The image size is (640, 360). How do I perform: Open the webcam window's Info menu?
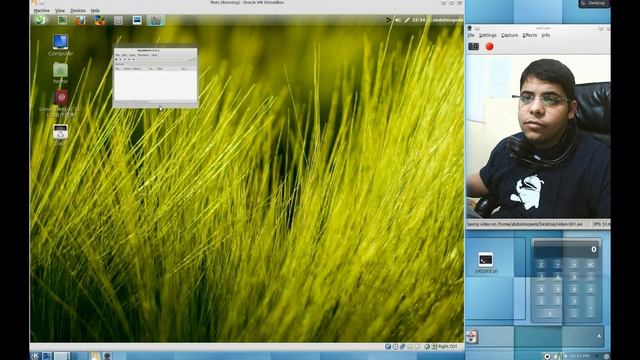coord(546,36)
